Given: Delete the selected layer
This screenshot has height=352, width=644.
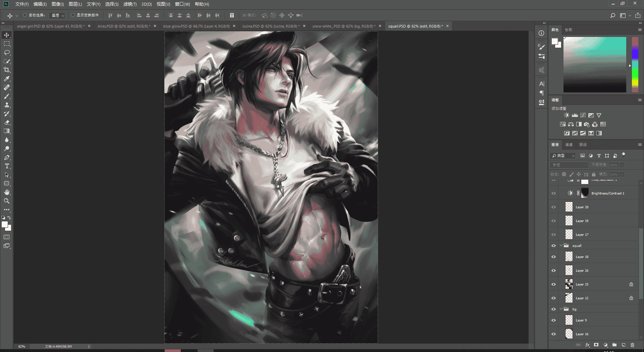Looking at the screenshot, I should (632, 345).
